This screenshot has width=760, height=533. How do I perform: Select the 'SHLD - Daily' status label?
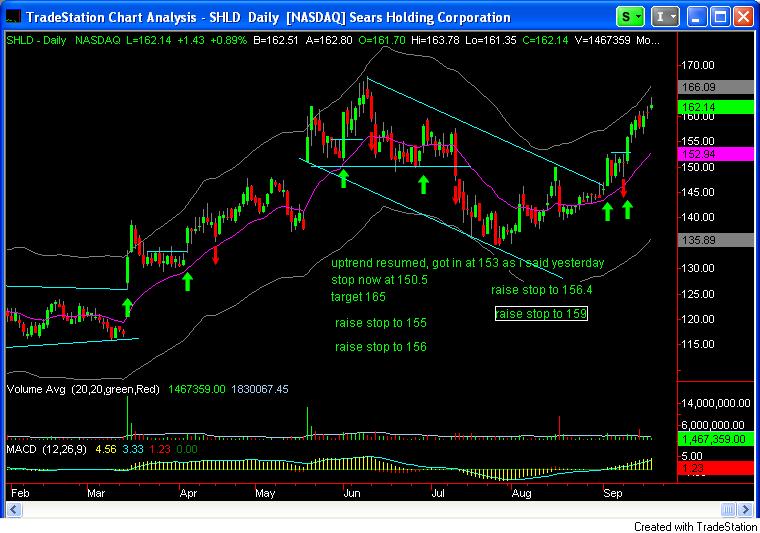click(x=36, y=40)
